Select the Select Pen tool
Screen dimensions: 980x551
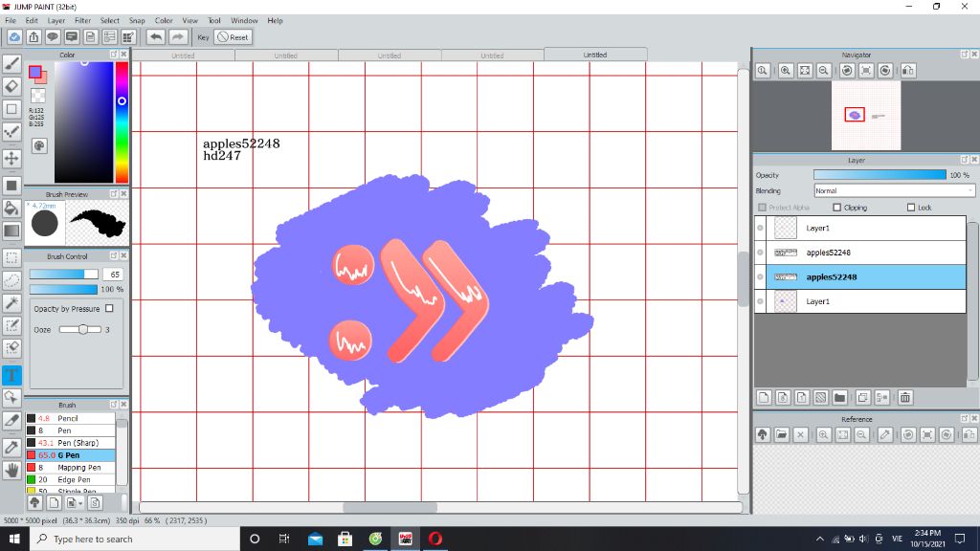pos(11,325)
